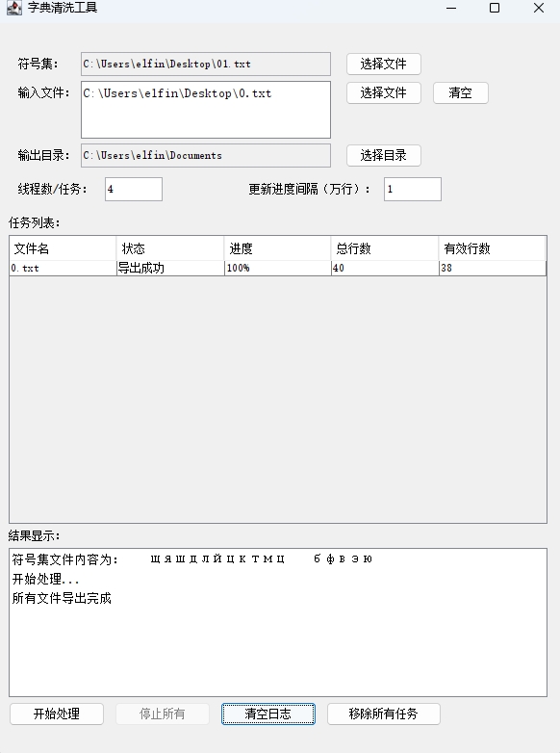
Task: Click 选择文件 button next to 符号集
Action: pos(383,64)
